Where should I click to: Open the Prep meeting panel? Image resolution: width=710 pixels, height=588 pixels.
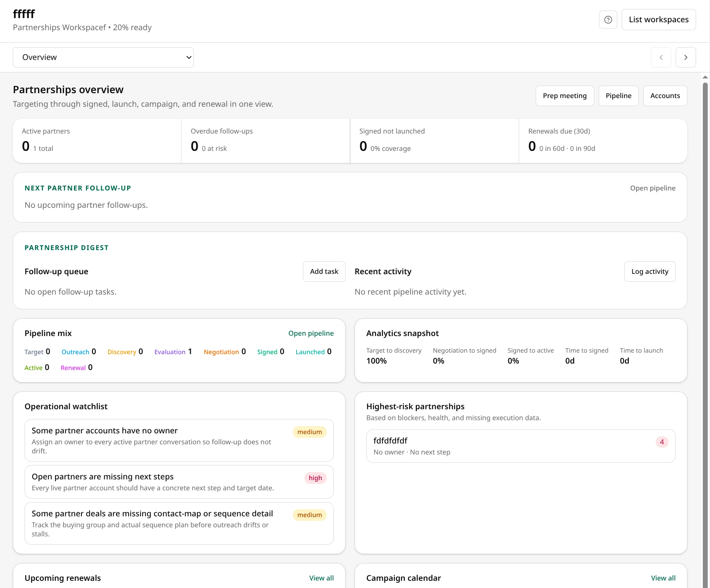[x=565, y=95]
